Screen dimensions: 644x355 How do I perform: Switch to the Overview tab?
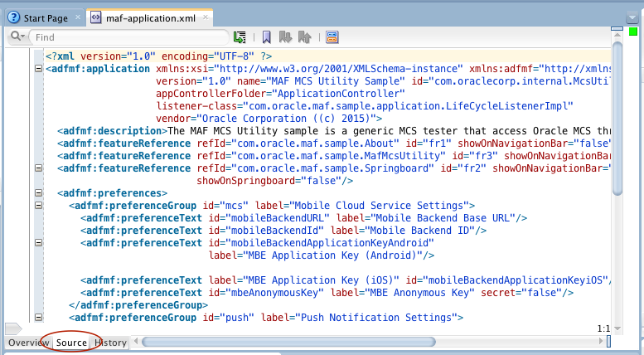tap(28, 343)
